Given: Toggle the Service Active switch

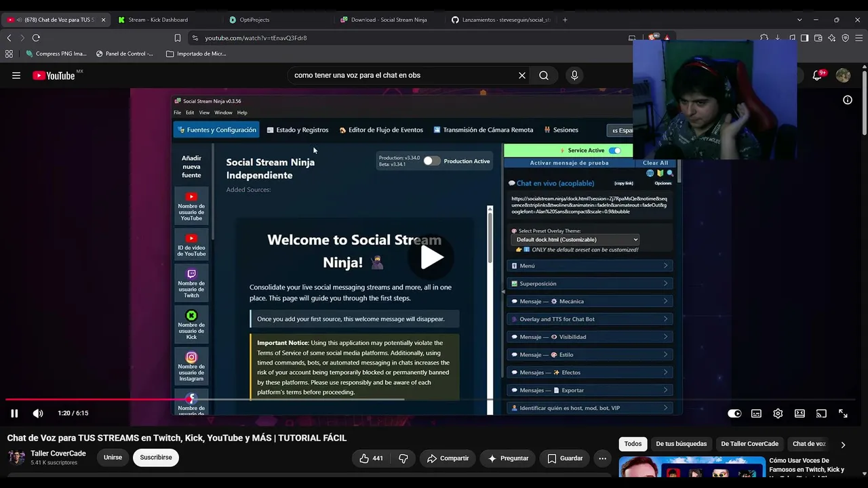Looking at the screenshot, I should pyautogui.click(x=614, y=150).
